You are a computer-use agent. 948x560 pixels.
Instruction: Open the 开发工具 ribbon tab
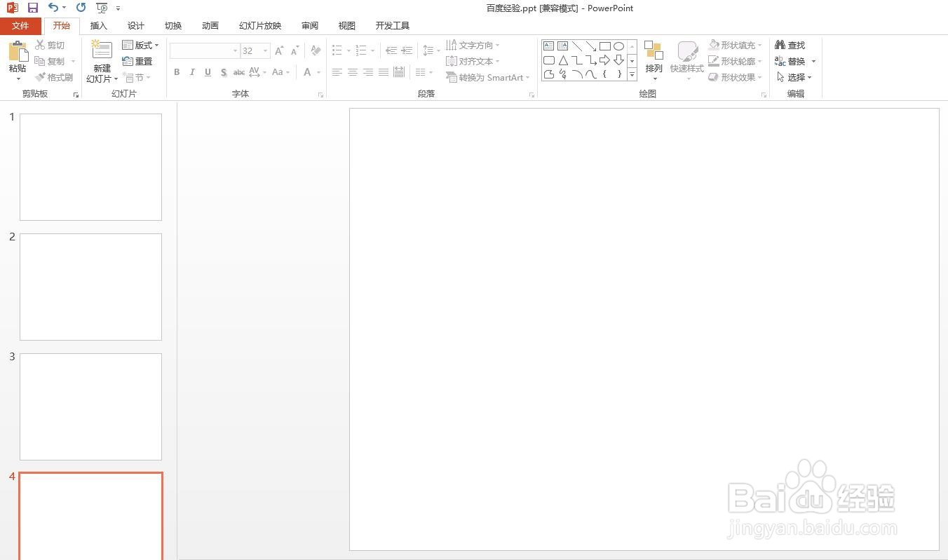coord(393,26)
